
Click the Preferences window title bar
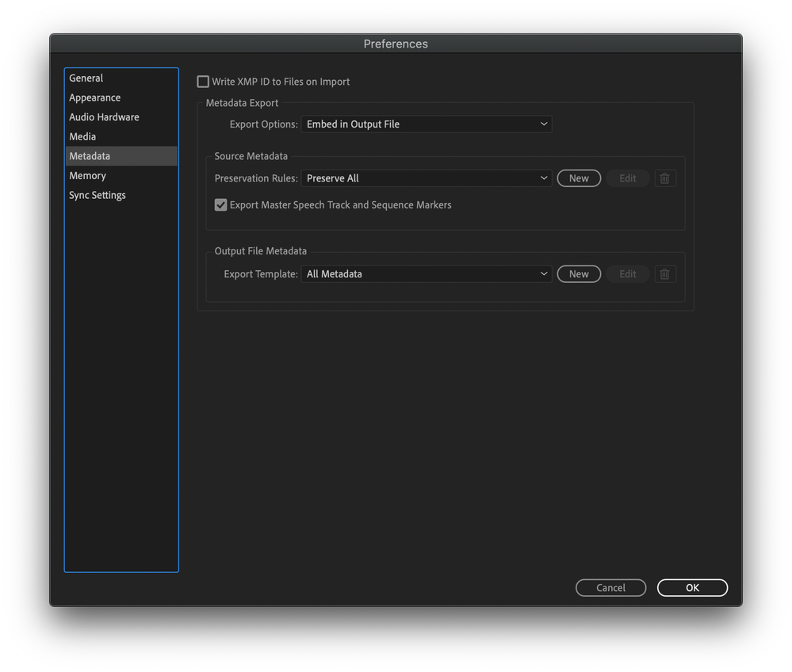[396, 44]
